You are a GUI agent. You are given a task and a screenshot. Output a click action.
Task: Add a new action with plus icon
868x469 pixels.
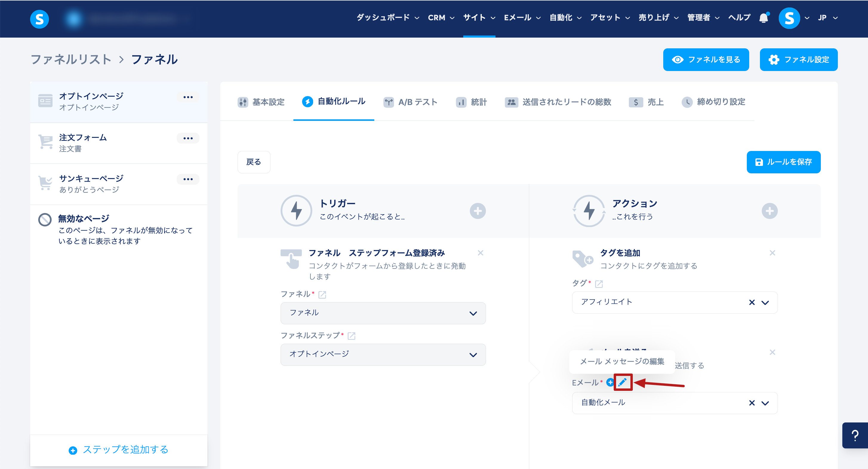tap(769, 211)
